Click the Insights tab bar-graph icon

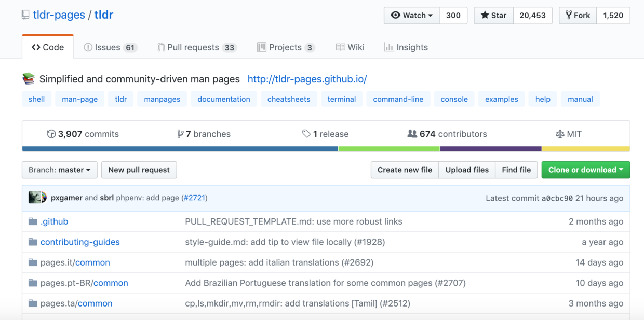(x=388, y=47)
